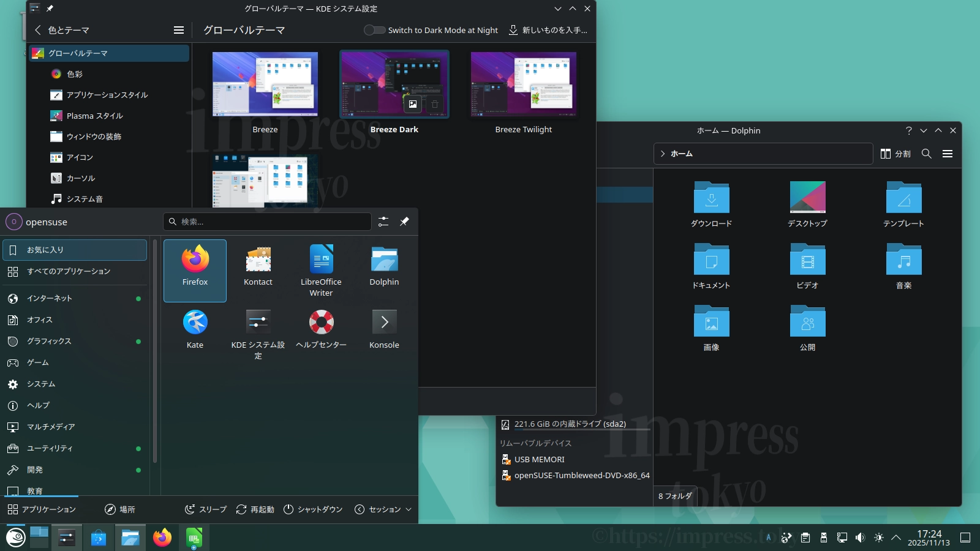980x551 pixels.
Task: Select the お気に入り category
Action: [x=75, y=250]
